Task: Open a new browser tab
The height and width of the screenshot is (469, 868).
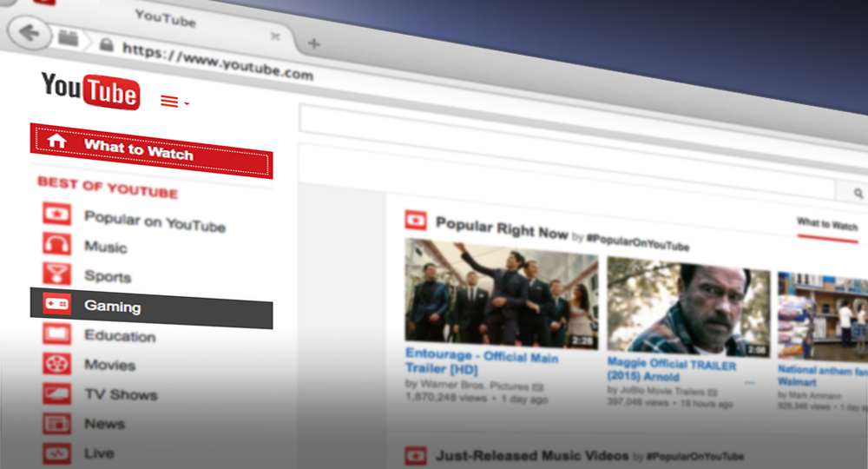Action: [314, 43]
